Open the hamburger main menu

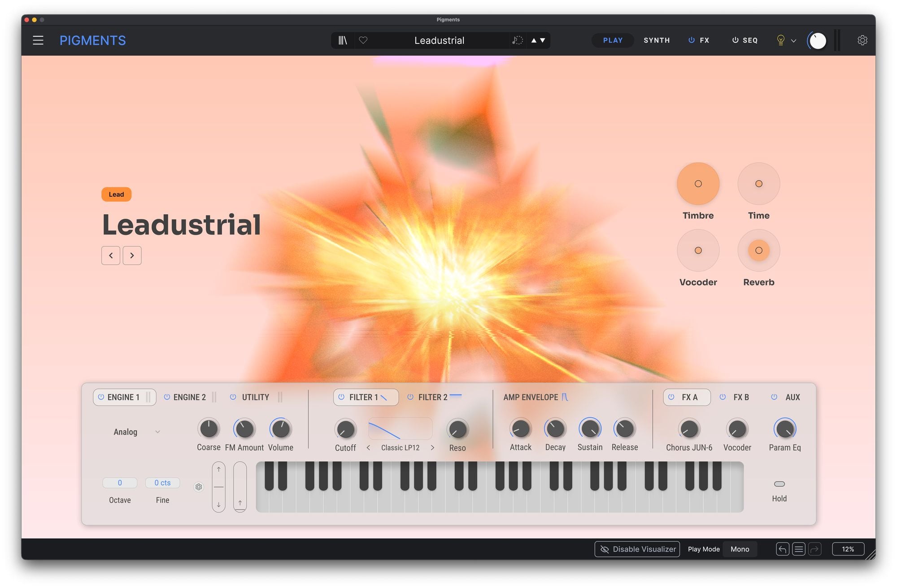coord(38,40)
